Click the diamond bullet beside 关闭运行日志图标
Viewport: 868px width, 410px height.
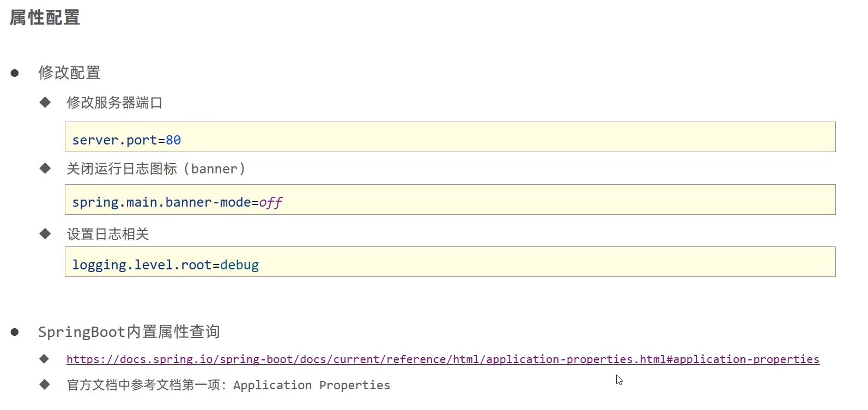[x=45, y=168]
